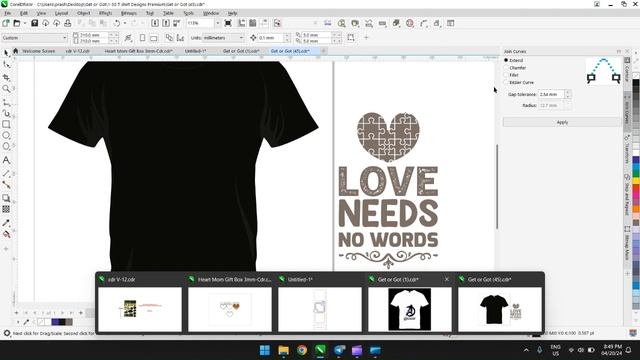
Task: Select the Bézier Curve radio option
Action: click(x=506, y=82)
